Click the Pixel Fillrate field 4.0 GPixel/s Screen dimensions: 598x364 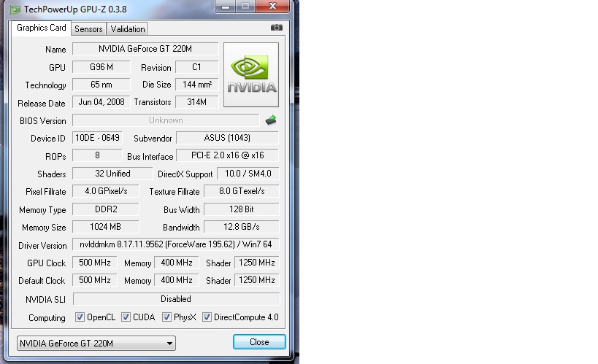pos(106,191)
